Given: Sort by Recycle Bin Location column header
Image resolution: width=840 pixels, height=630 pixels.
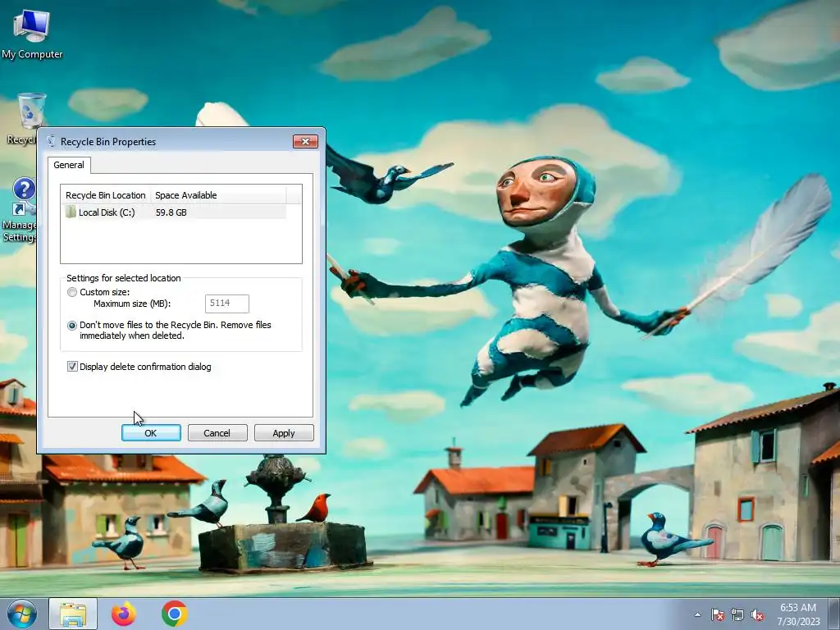Looking at the screenshot, I should [106, 195].
